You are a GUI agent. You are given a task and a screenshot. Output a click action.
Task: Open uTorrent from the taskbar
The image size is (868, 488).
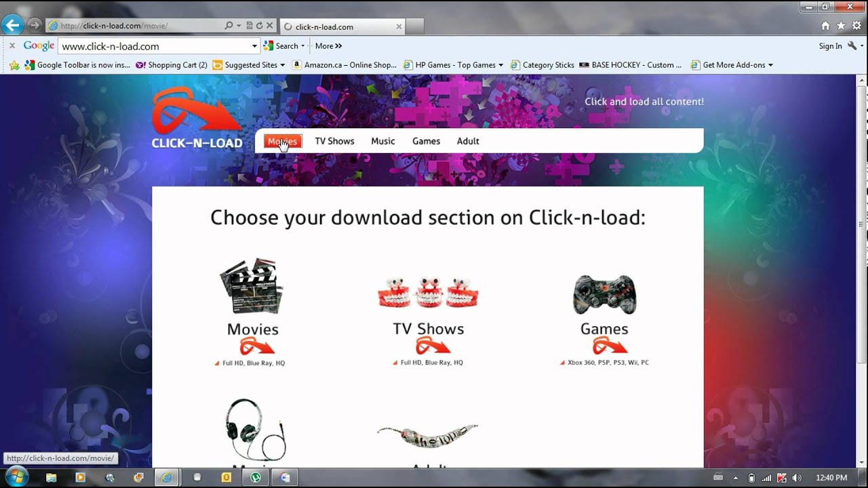[x=256, y=477]
